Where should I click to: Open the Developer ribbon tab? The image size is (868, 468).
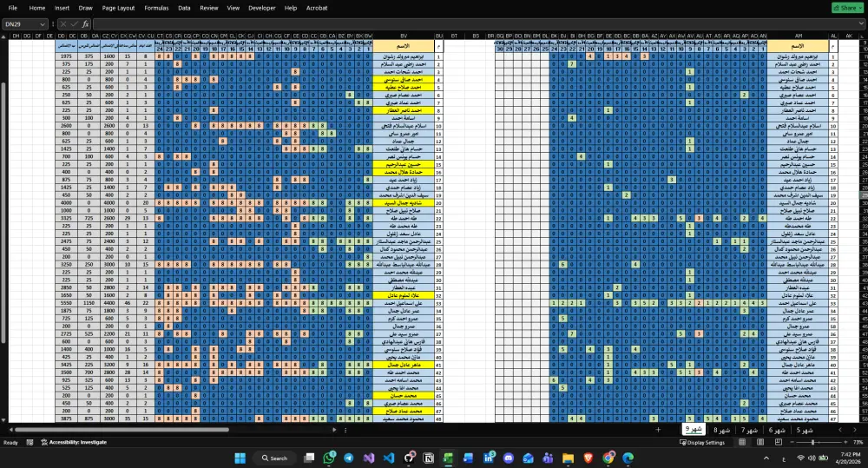262,8
